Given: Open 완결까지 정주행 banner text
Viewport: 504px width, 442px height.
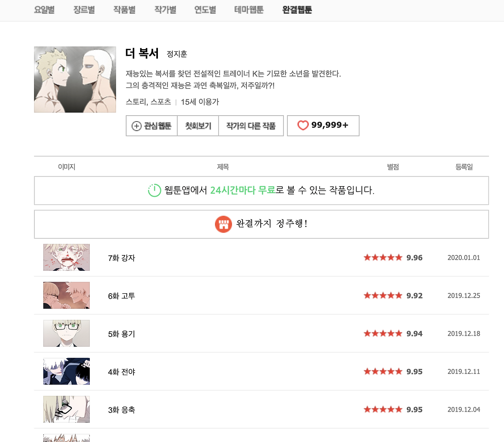Looking at the screenshot, I should (x=272, y=224).
